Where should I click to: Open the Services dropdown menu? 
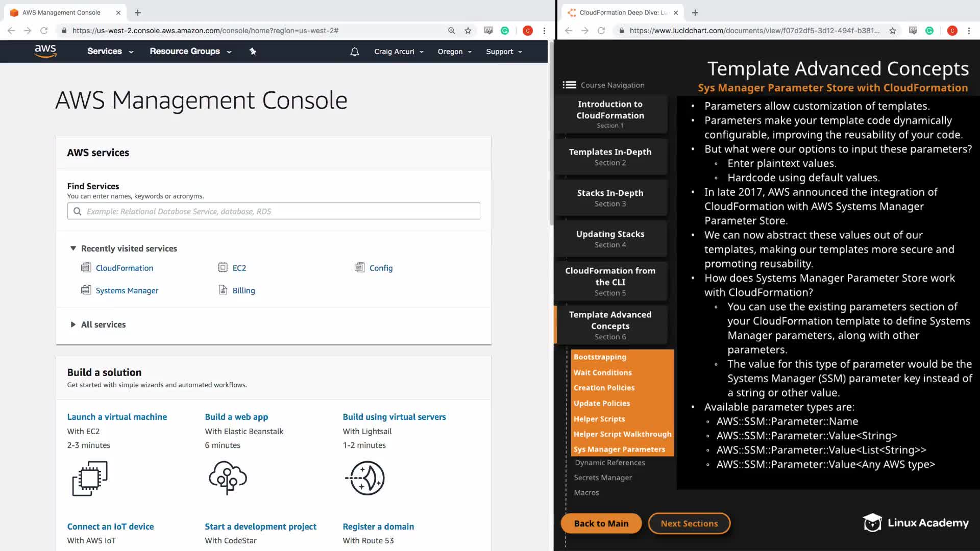(x=110, y=51)
